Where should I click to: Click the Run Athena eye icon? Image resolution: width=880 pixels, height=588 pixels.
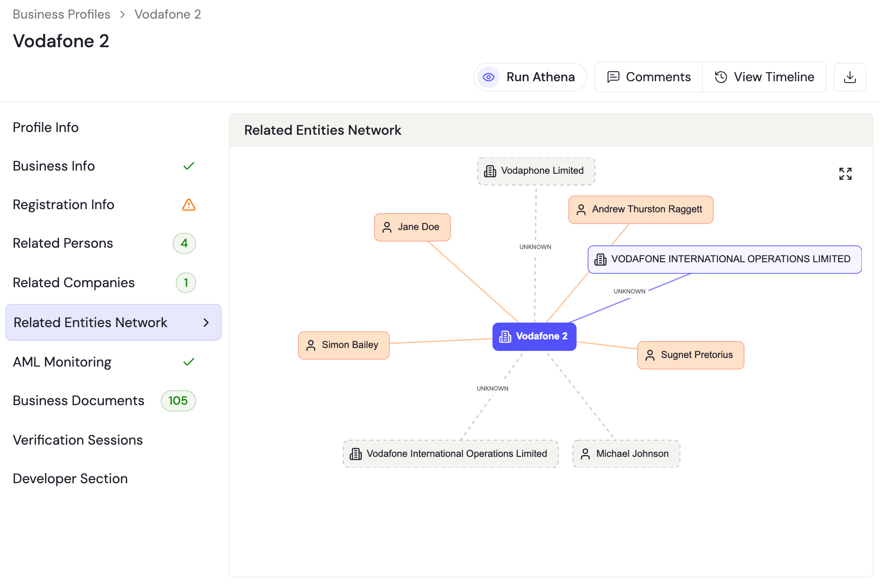489,77
